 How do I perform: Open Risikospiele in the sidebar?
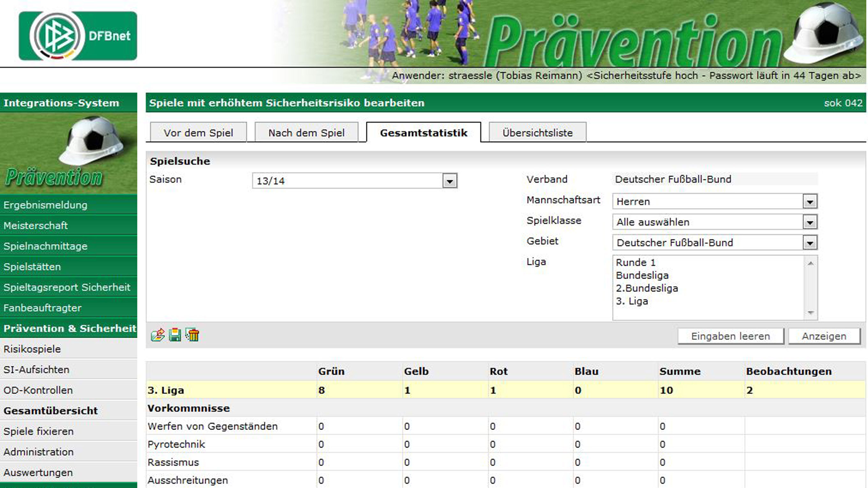click(x=32, y=349)
